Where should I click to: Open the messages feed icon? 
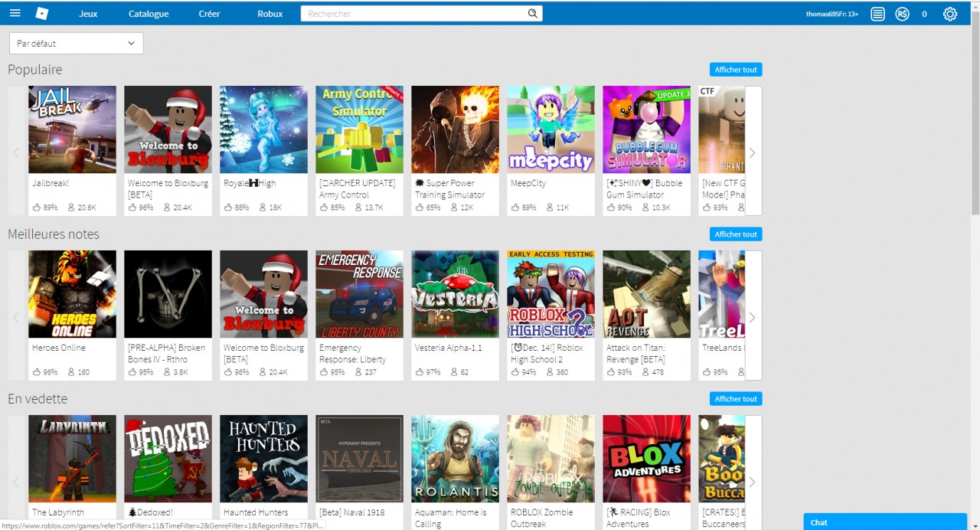pyautogui.click(x=877, y=14)
